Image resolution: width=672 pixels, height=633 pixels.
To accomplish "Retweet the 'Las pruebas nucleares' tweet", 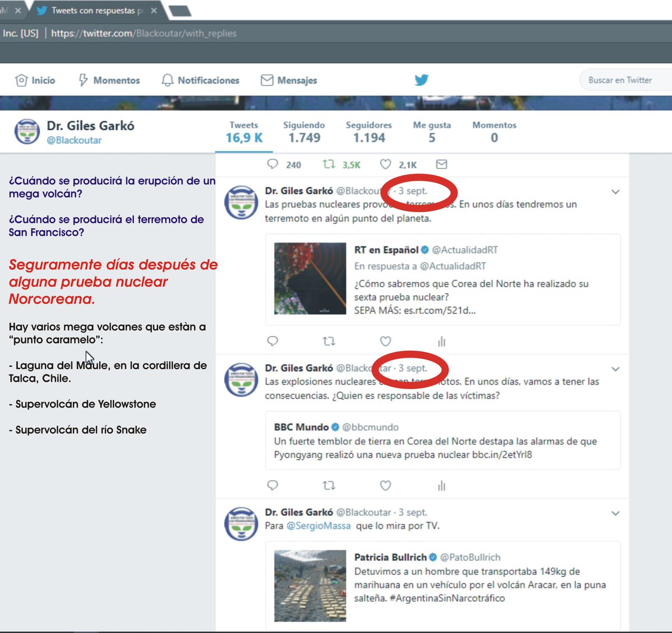I will click(329, 341).
